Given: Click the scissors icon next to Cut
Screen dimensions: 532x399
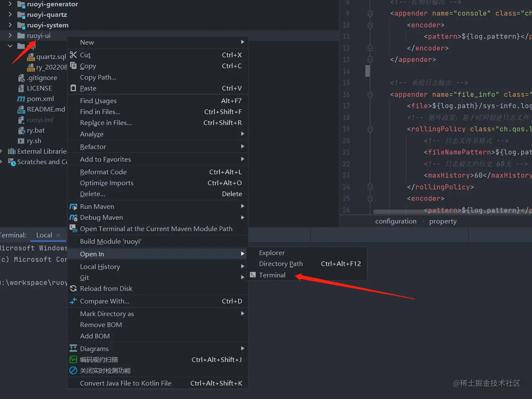Looking at the screenshot, I should tap(73, 55).
